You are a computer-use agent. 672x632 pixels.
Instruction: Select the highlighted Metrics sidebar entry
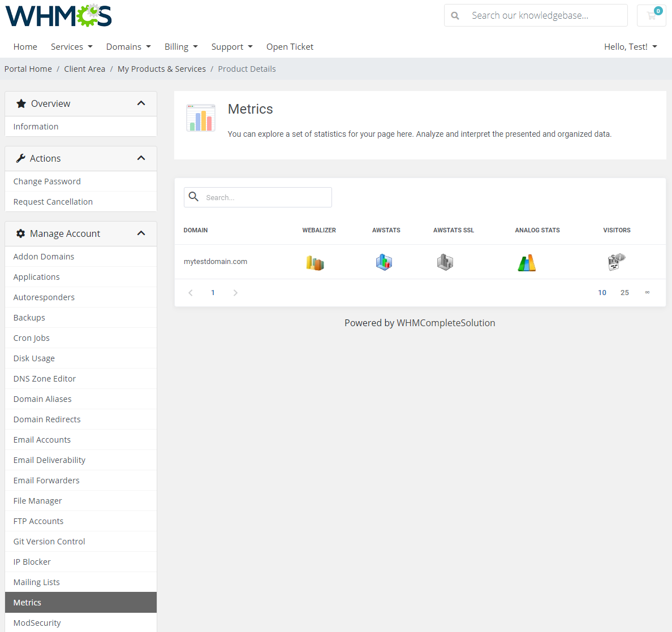[x=27, y=602]
